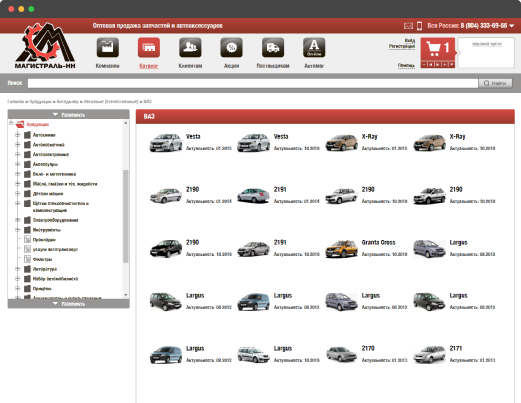521x403 pixels.
Task: Click the Регистрация link
Action: [x=402, y=46]
